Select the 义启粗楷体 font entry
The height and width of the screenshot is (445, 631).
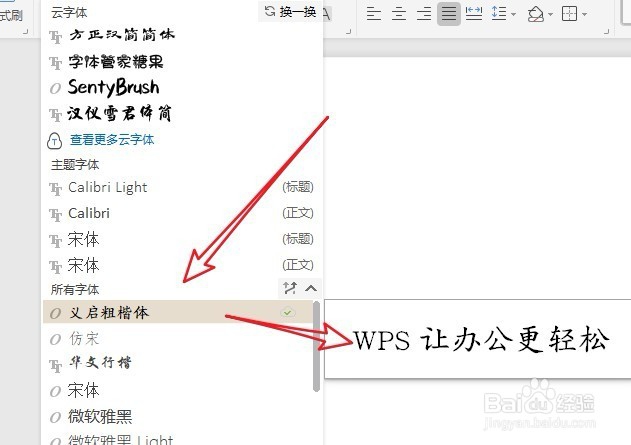[x=177, y=312]
